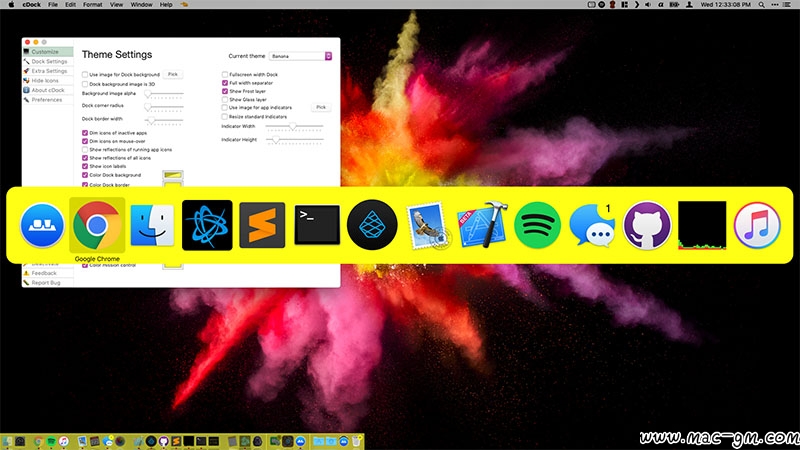Open the View menu
Image resolution: width=800 pixels, height=450 pixels.
click(116, 5)
